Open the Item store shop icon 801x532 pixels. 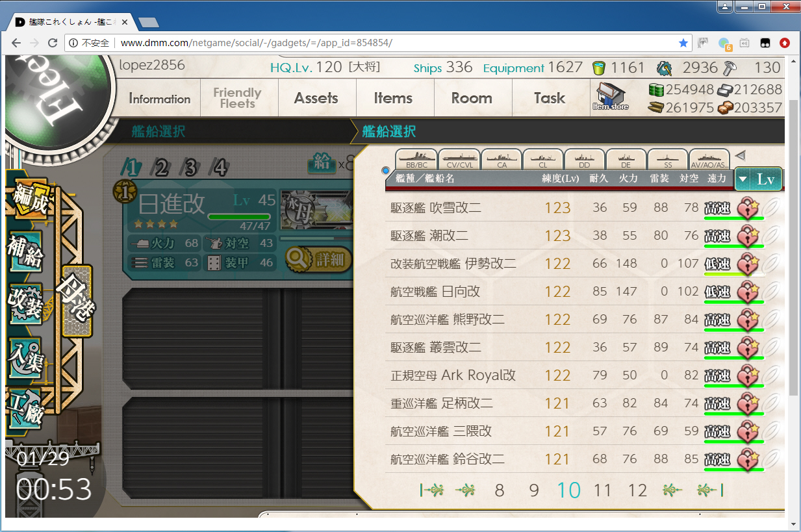click(x=610, y=97)
